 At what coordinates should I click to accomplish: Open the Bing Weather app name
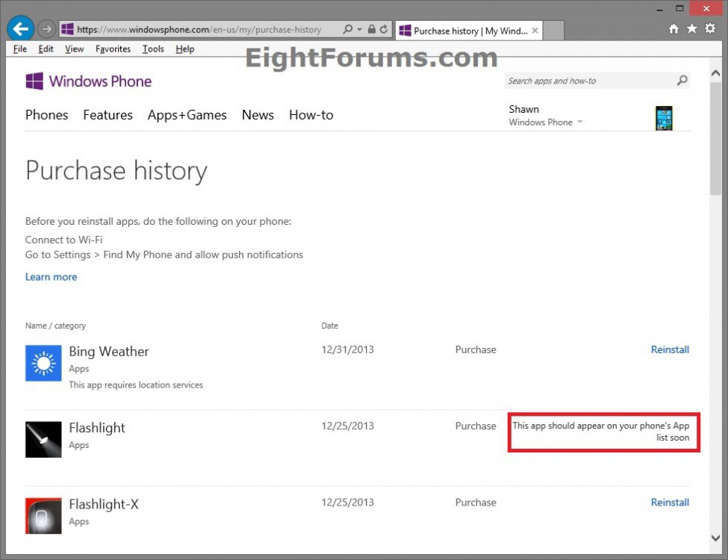click(x=109, y=352)
